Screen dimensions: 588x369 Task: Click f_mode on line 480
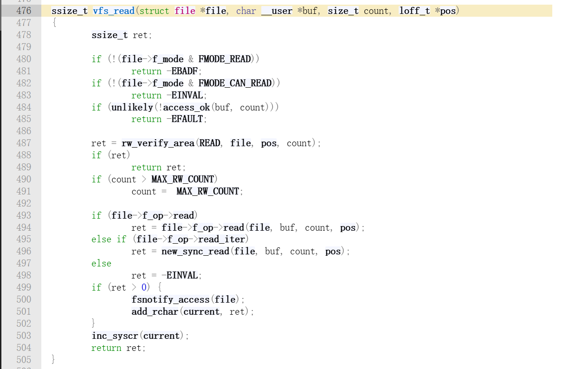tap(168, 59)
